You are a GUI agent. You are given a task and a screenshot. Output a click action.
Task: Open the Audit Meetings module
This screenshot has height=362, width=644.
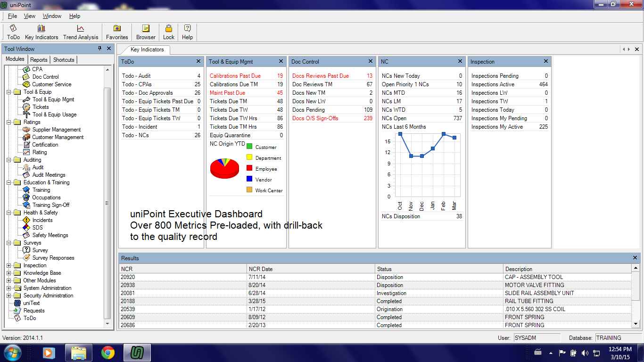49,175
